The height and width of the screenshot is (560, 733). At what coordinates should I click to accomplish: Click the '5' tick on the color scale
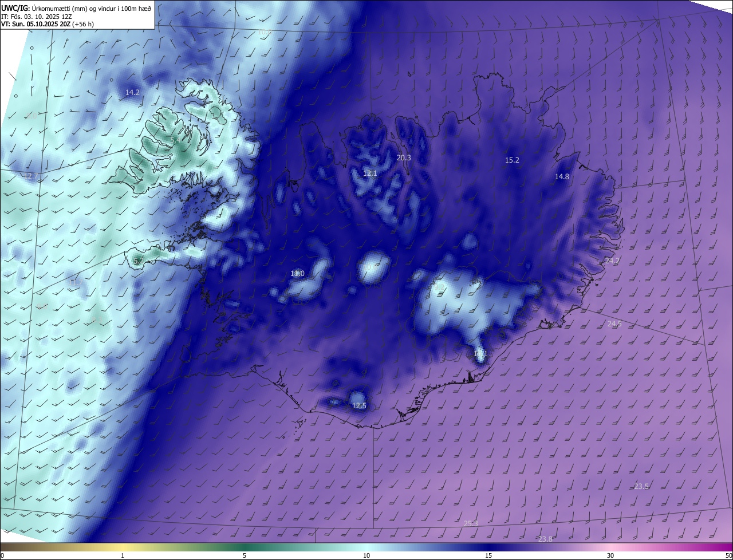(245, 556)
